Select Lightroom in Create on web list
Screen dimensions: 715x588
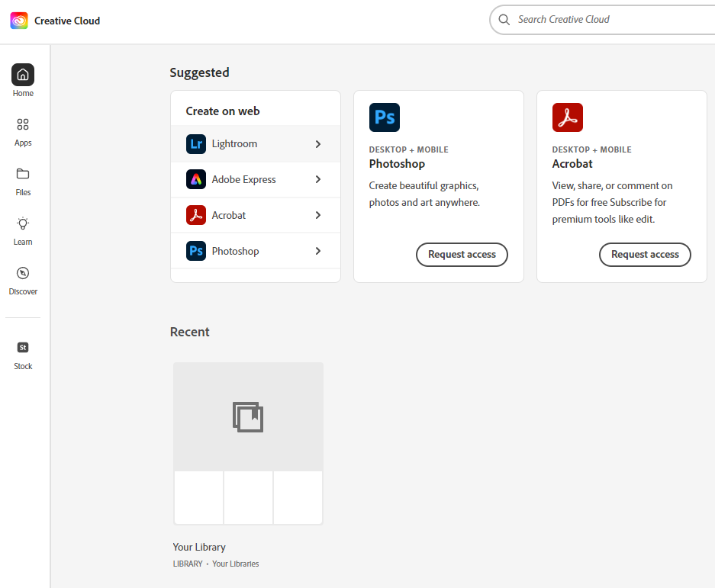pyautogui.click(x=234, y=144)
